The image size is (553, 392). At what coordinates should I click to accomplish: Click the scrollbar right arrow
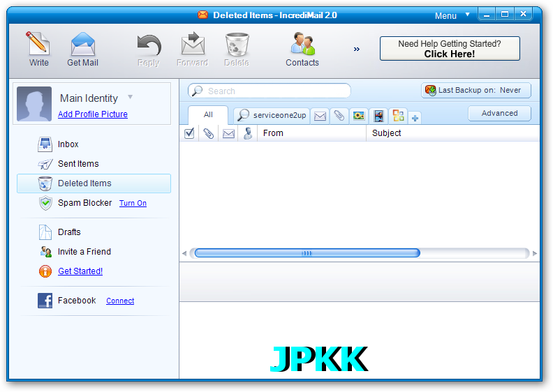pos(535,253)
